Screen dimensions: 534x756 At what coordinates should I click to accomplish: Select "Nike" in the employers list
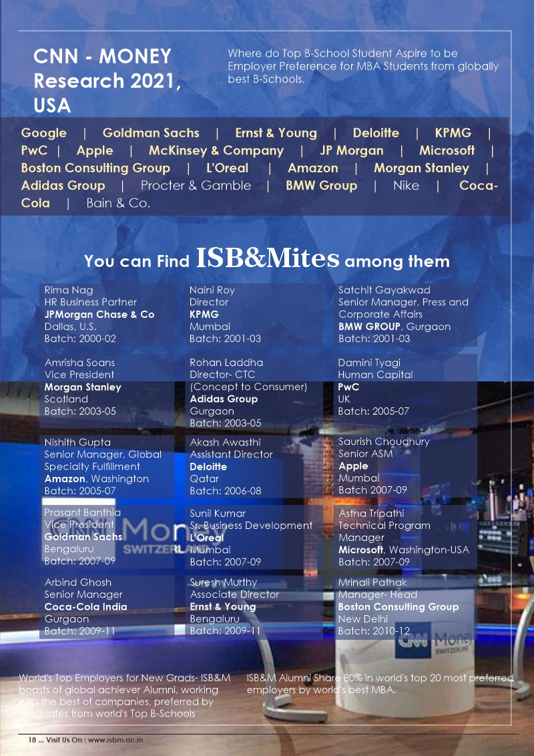pos(406,186)
